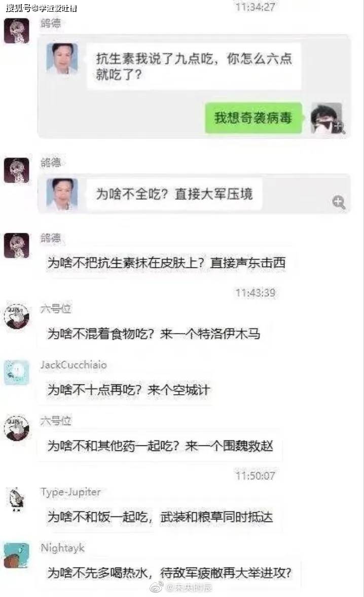364x597 pixels.
Task: Click the Nightayk username
Action: tap(63, 548)
